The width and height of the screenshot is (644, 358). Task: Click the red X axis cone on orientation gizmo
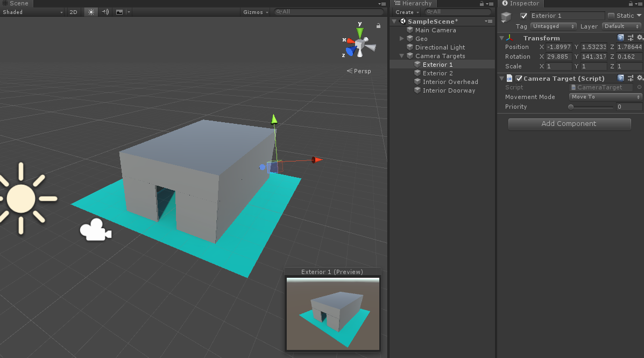pos(350,41)
